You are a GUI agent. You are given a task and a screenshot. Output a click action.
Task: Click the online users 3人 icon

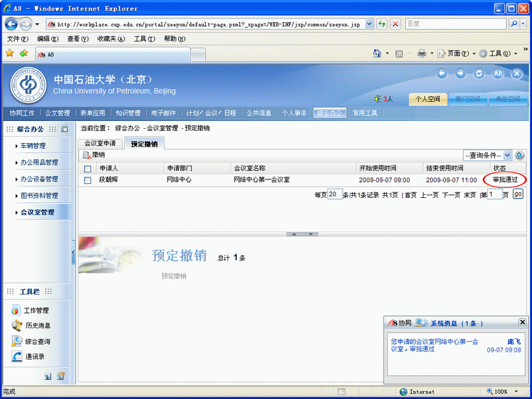point(383,99)
